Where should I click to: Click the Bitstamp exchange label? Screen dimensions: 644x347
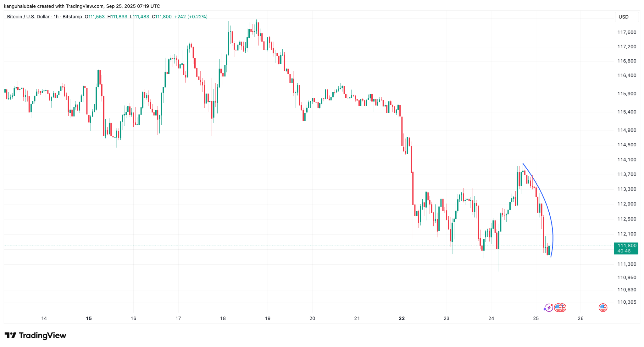pos(72,17)
